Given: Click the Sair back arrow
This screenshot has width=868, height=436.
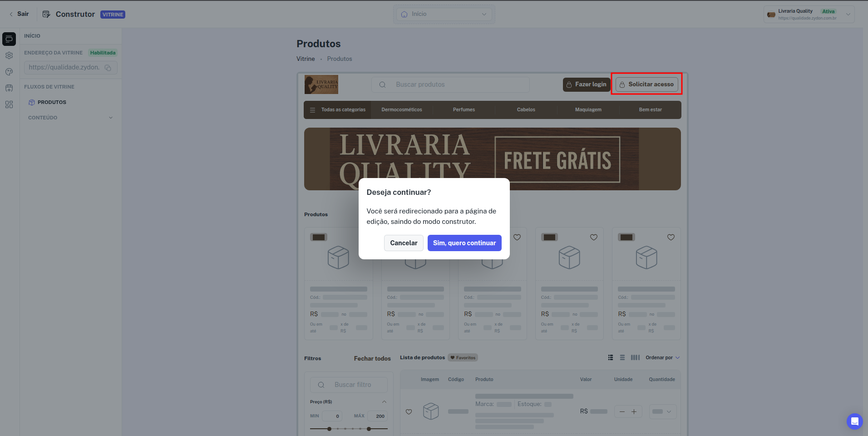Looking at the screenshot, I should click(11, 14).
